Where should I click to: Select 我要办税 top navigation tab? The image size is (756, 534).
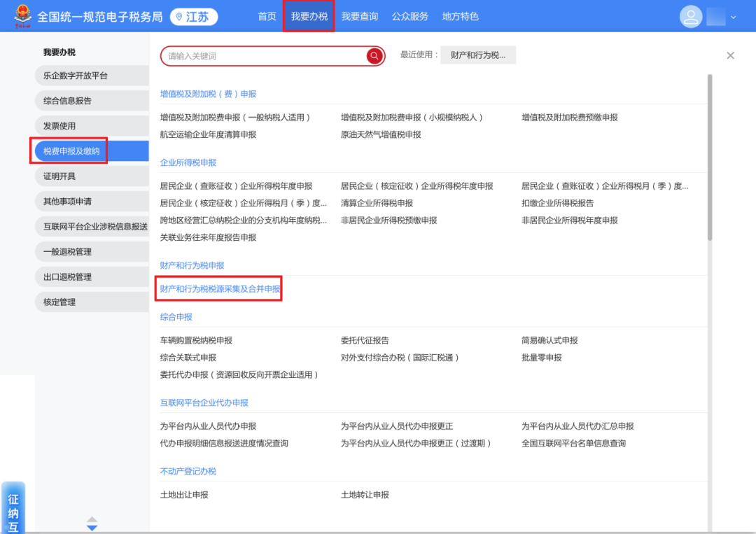point(309,16)
